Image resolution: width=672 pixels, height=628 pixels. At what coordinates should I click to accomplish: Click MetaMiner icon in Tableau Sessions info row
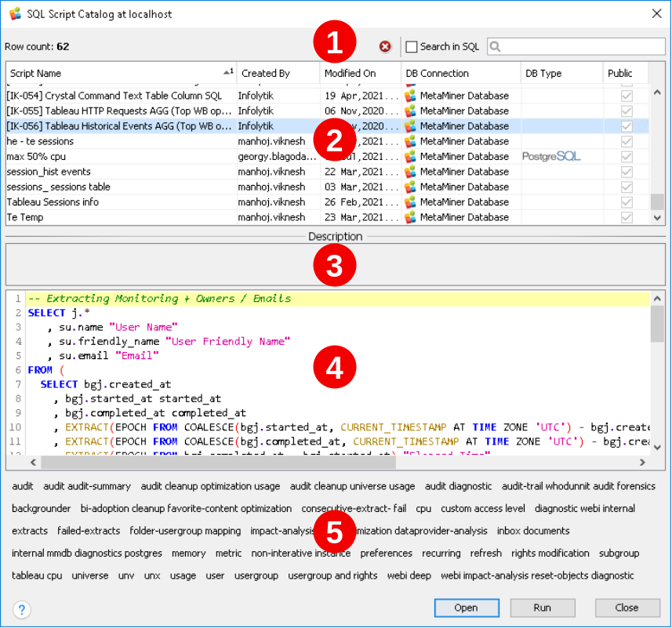tap(410, 202)
